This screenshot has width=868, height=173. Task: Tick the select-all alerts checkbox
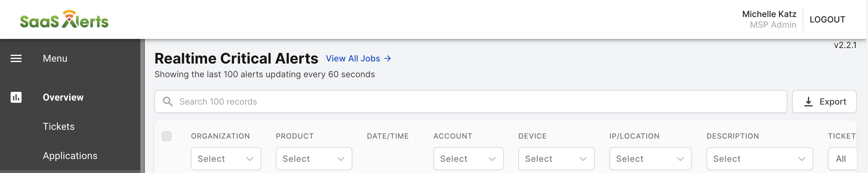click(x=166, y=136)
